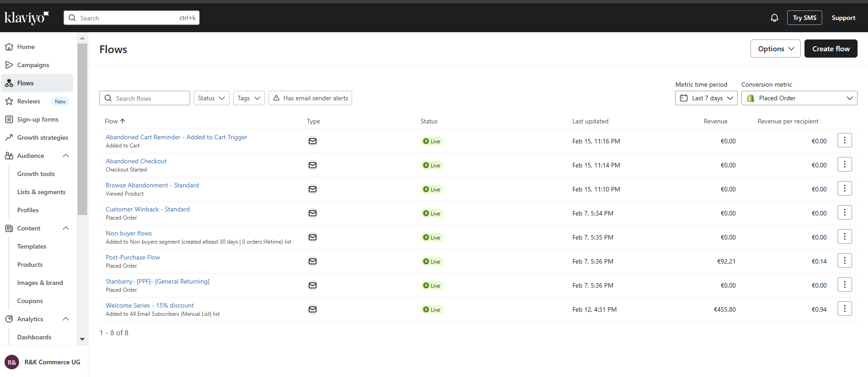The width and height of the screenshot is (868, 377).
Task: Open the Support link
Action: point(843,18)
